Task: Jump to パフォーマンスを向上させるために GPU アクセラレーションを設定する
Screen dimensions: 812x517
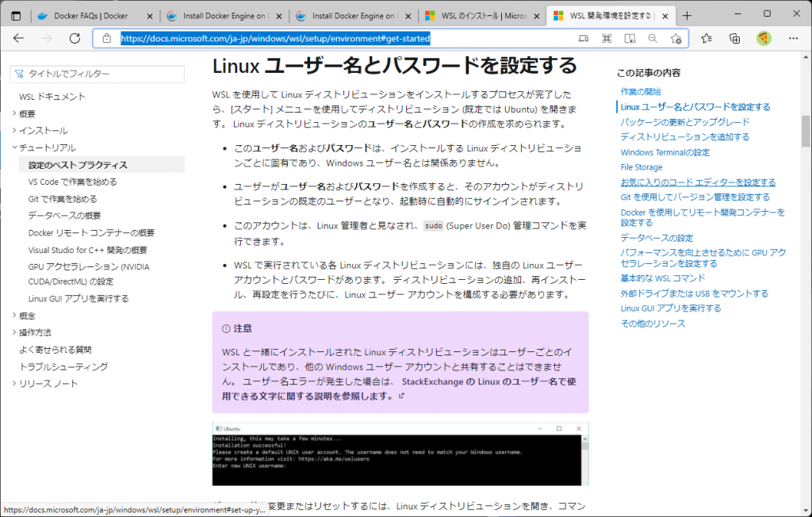Action: [703, 258]
